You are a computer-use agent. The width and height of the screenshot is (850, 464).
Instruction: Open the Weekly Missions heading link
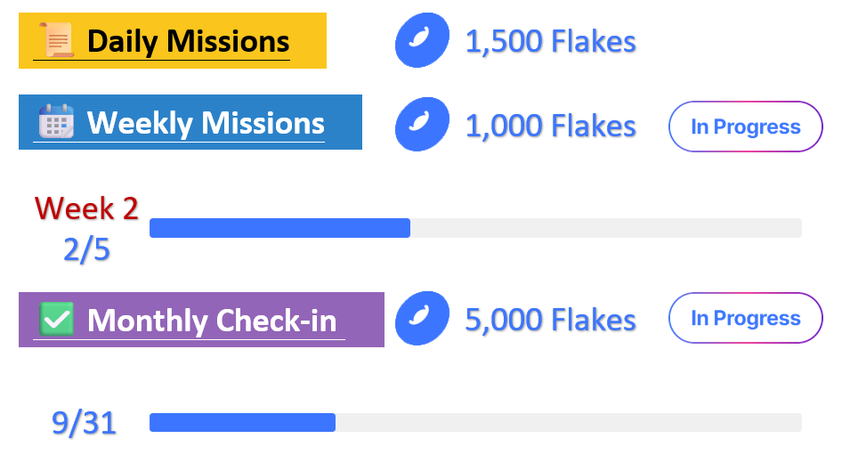(x=205, y=123)
